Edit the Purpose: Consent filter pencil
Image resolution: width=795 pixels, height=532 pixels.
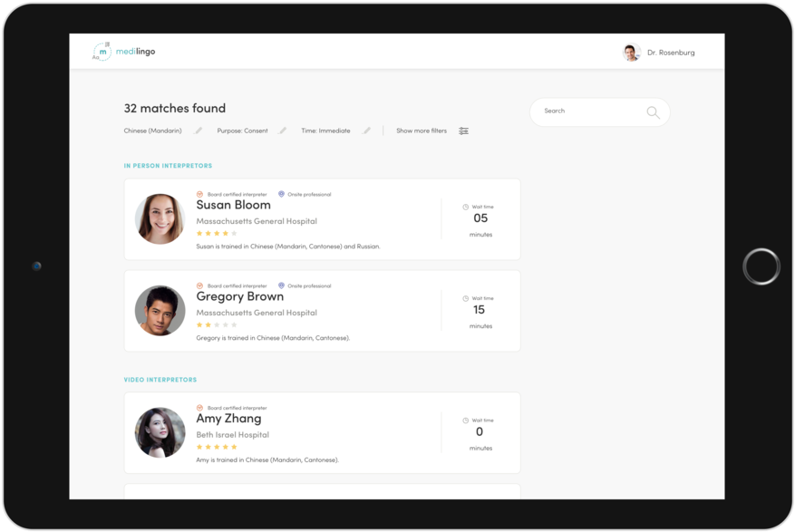(x=283, y=131)
